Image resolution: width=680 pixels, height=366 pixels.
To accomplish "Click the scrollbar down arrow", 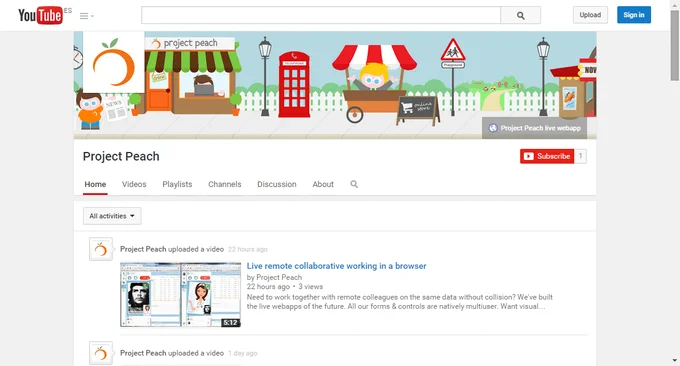I will (x=674, y=360).
